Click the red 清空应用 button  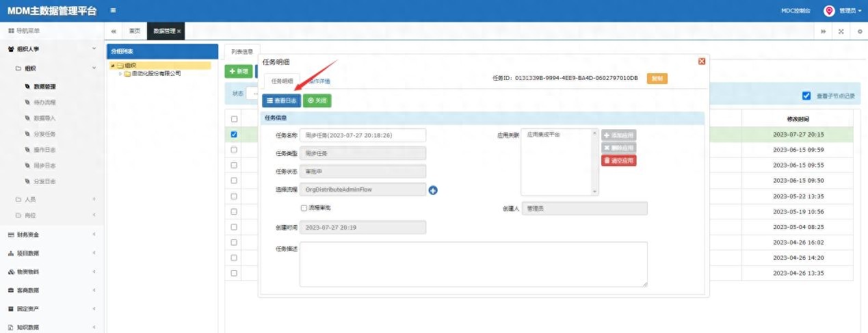tap(618, 161)
